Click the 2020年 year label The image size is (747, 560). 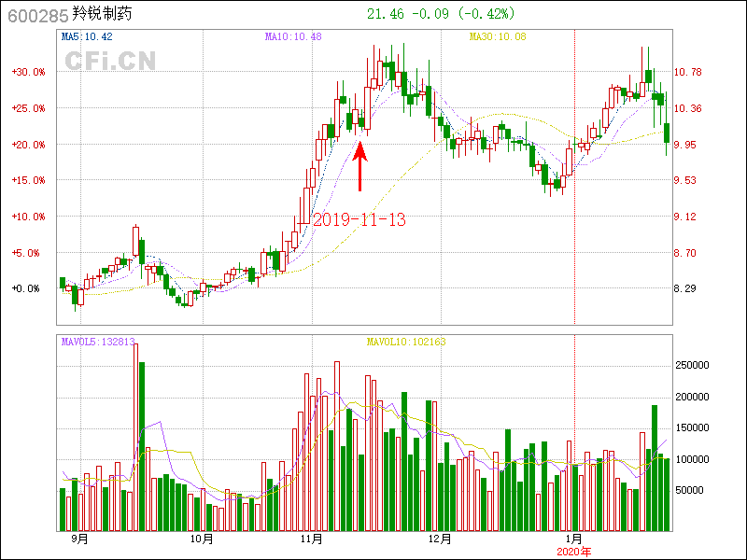tap(573, 552)
